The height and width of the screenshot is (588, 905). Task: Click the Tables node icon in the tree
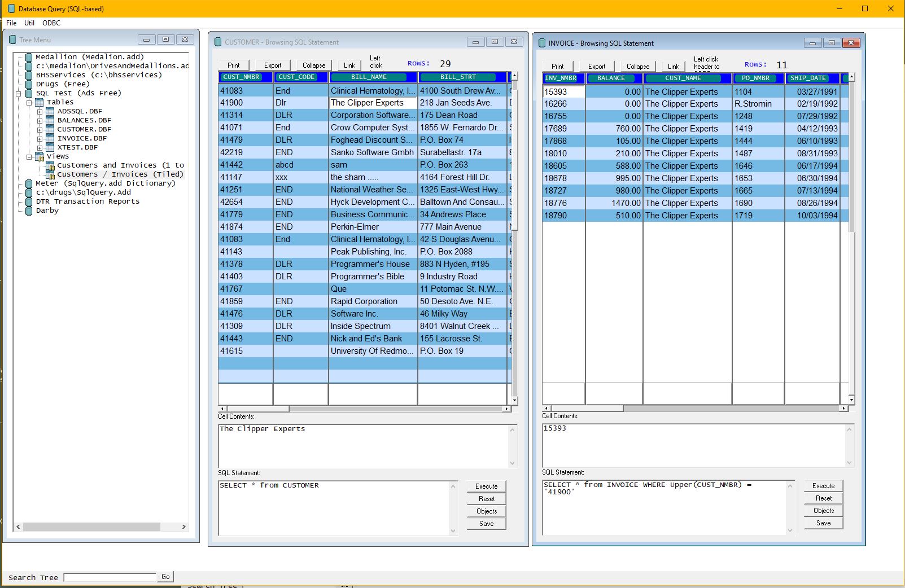[x=38, y=102]
